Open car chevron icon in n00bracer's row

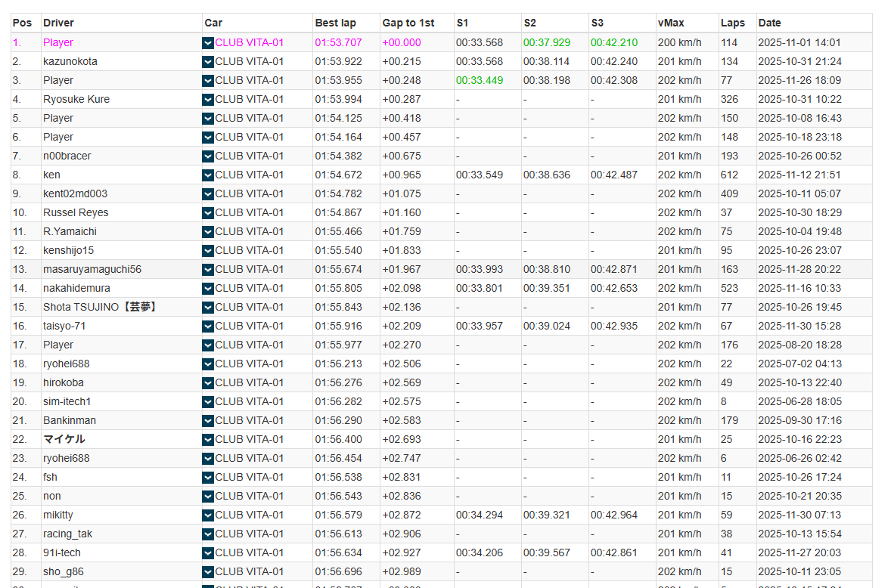tap(208, 156)
